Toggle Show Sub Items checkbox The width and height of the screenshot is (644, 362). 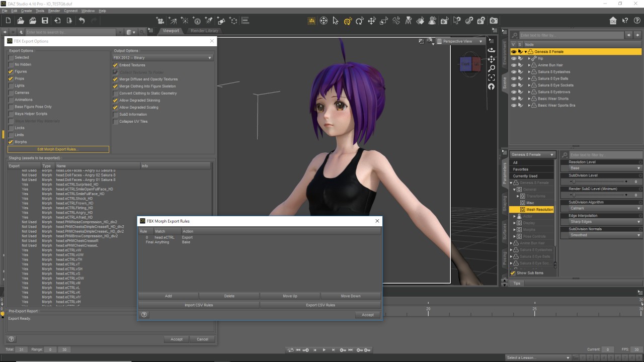pos(513,273)
